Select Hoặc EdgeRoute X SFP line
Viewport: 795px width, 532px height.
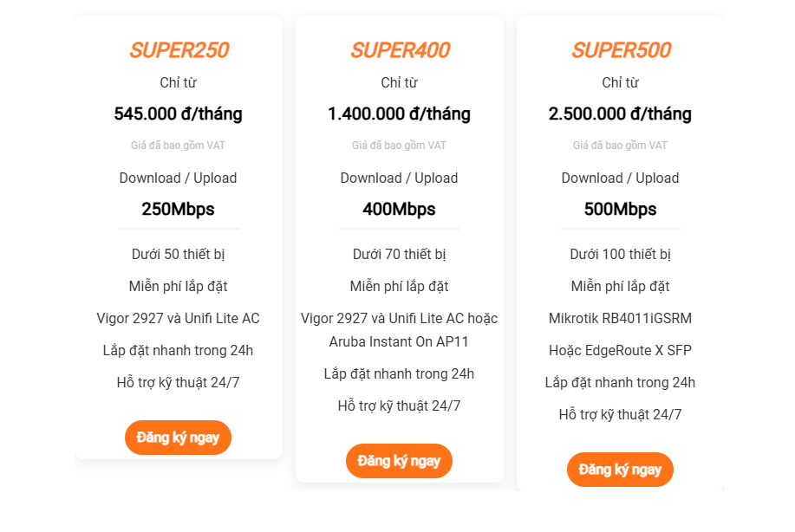[620, 350]
